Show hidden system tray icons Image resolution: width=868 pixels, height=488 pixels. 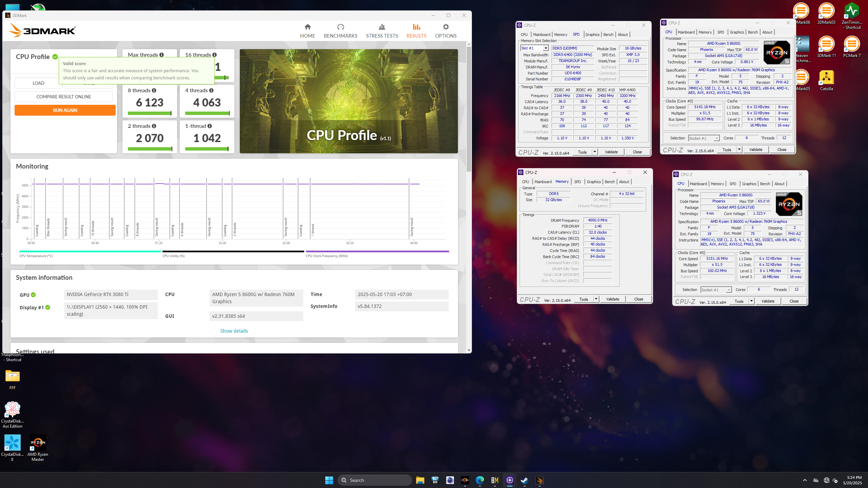[805, 480]
